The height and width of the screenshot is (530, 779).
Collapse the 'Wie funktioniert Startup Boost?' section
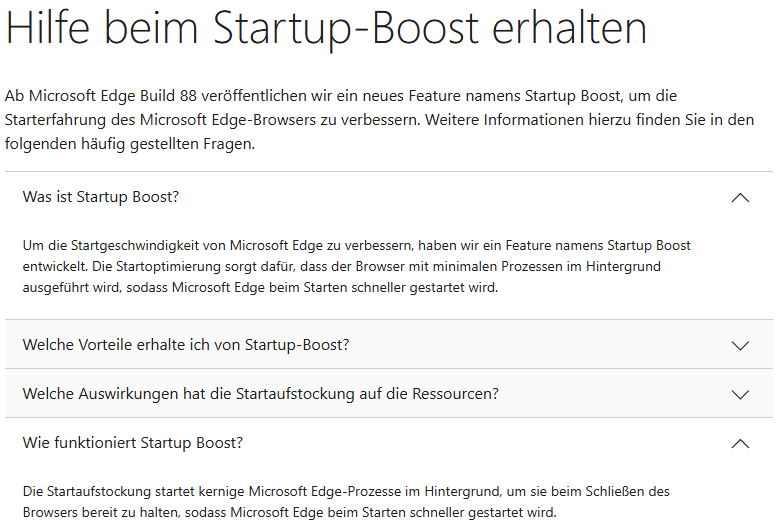coord(389,443)
